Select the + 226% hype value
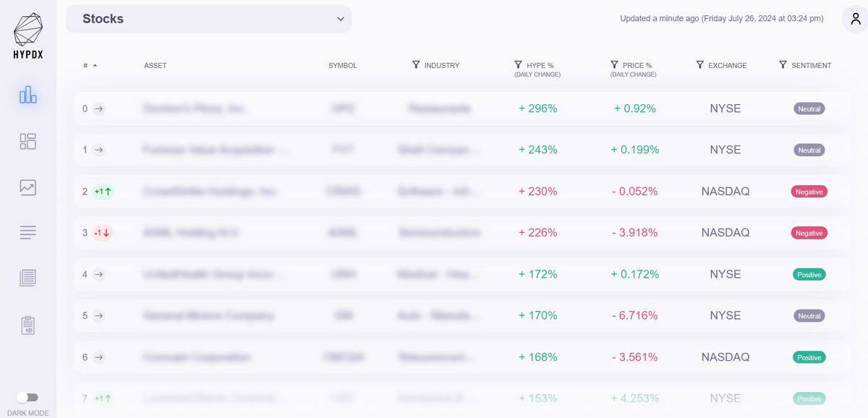 [538, 233]
